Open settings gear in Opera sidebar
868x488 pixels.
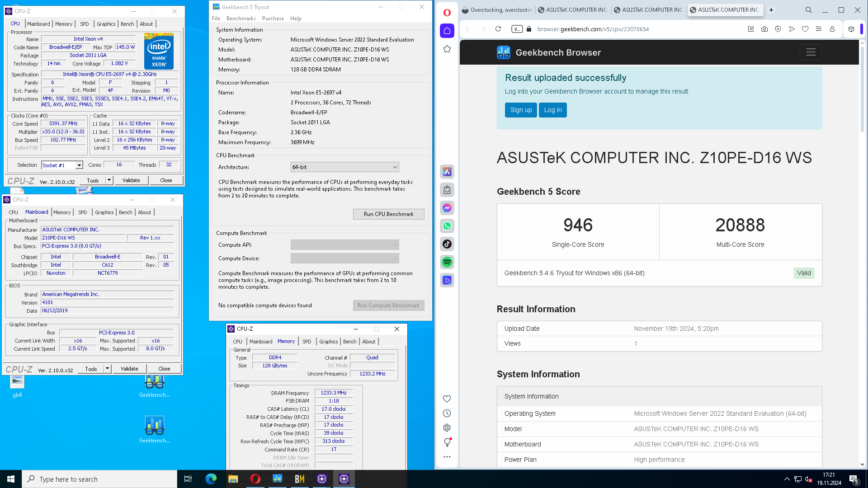point(447,427)
